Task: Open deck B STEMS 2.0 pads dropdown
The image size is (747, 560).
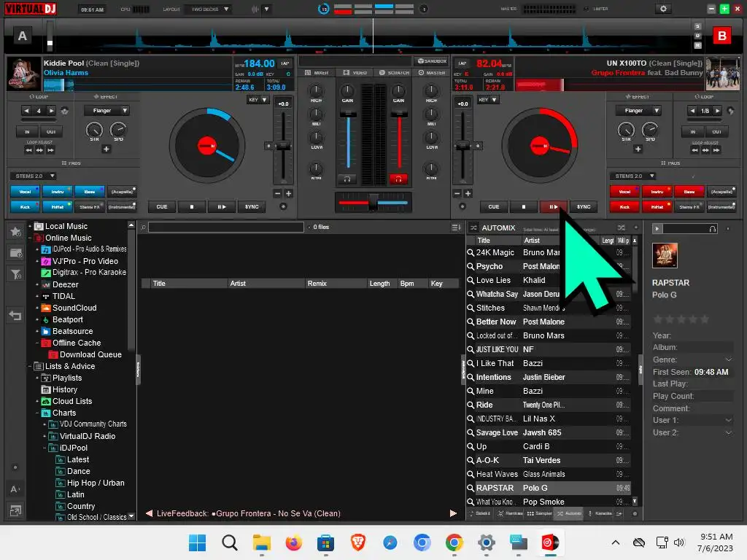Action: [x=632, y=176]
